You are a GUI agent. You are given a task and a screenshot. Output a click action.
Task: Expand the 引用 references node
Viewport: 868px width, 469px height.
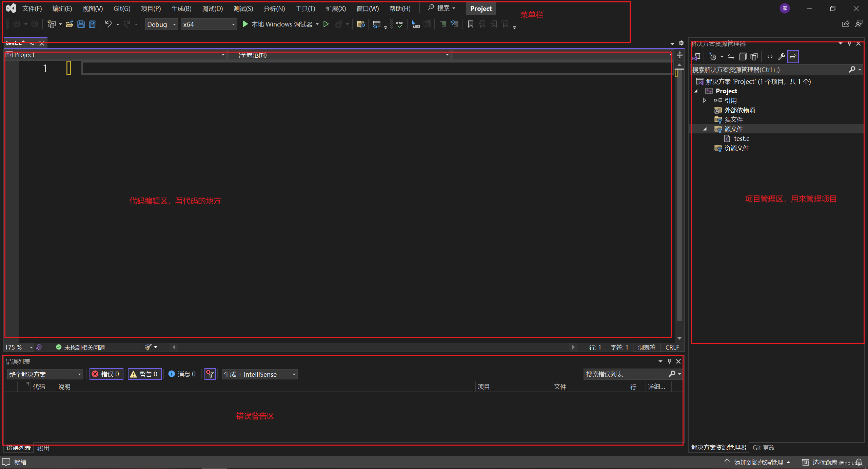(705, 100)
